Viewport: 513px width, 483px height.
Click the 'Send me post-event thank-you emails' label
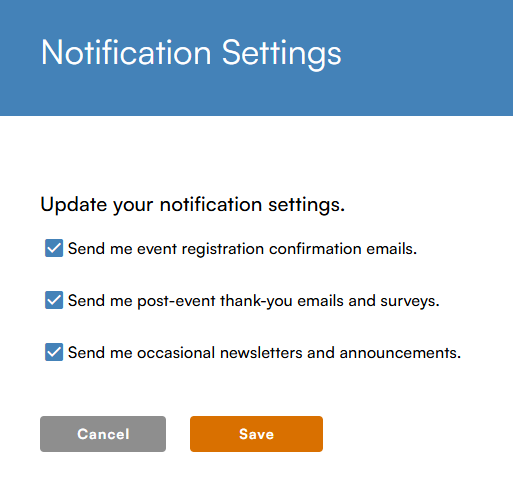click(254, 301)
